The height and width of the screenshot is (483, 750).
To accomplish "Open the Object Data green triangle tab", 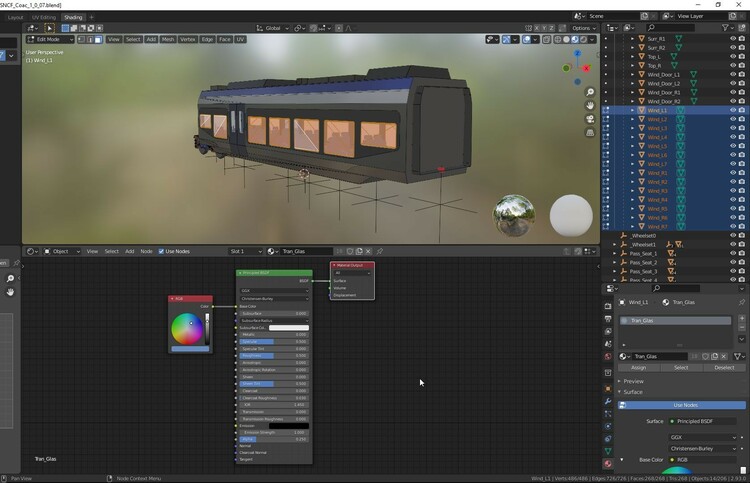I will (x=608, y=451).
